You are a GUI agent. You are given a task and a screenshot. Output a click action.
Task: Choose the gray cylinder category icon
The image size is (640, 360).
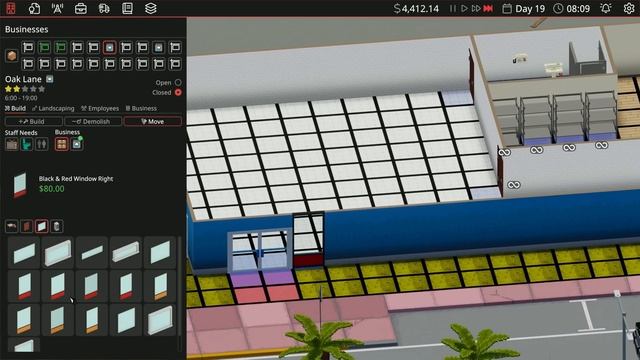pos(56,226)
